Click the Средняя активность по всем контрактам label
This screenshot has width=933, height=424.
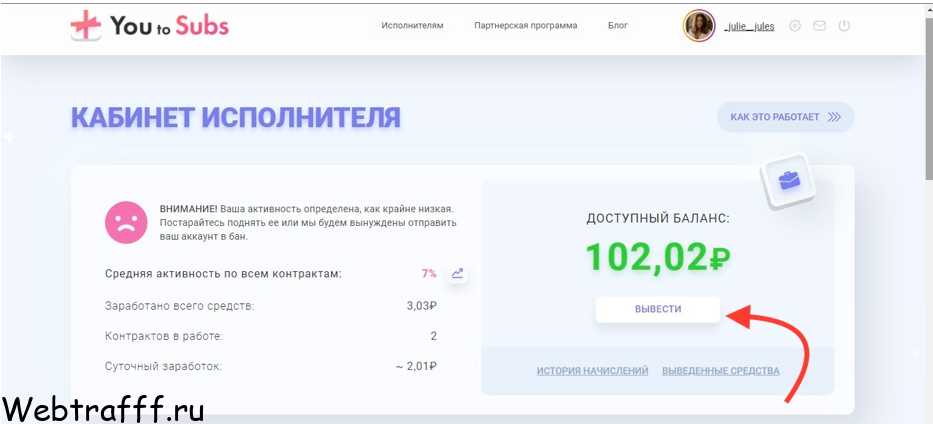pyautogui.click(x=223, y=274)
